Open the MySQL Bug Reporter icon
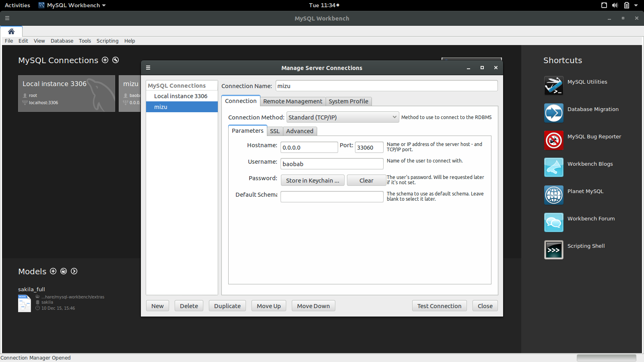Viewport: 644px width, 362px height. [x=553, y=140]
